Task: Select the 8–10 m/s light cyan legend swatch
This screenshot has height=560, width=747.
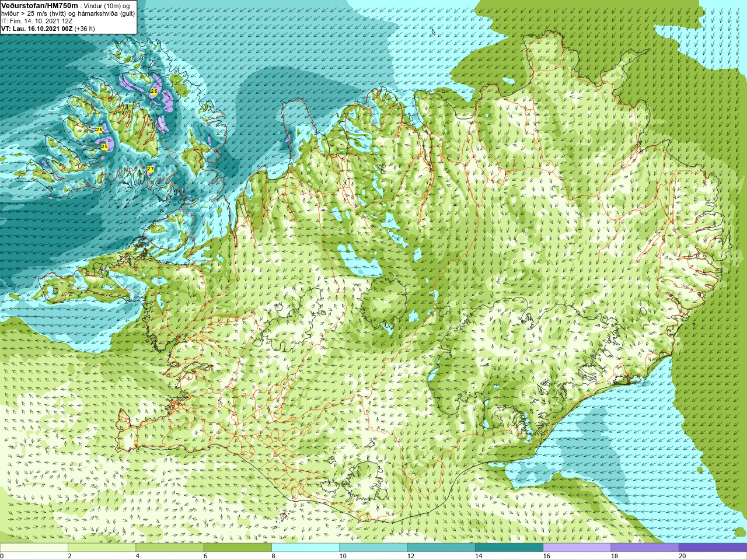Action: 305,548
